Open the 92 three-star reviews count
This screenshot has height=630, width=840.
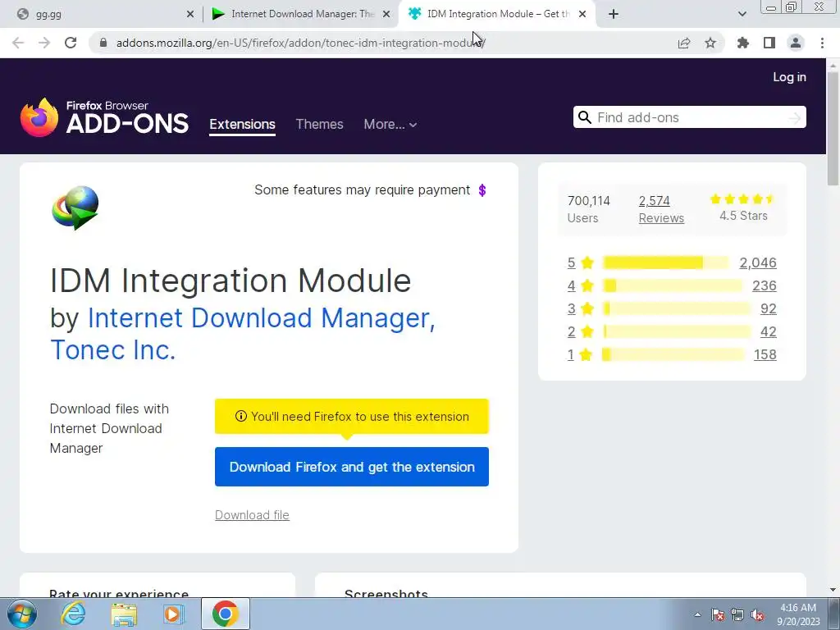tap(768, 308)
